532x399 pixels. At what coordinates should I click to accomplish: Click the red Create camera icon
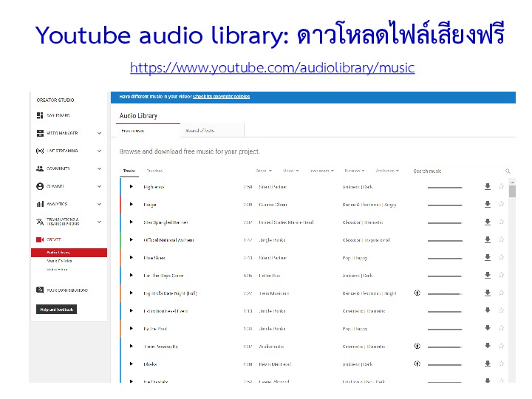pos(40,239)
